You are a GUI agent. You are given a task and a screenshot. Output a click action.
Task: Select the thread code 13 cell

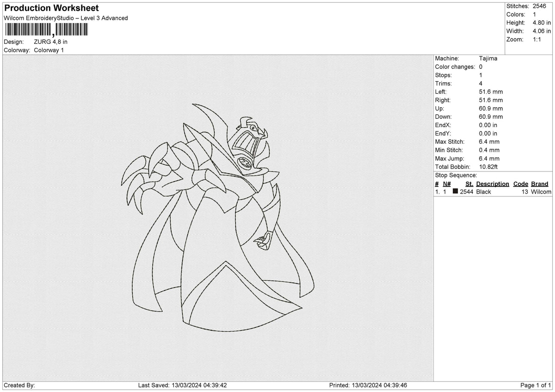(524, 191)
